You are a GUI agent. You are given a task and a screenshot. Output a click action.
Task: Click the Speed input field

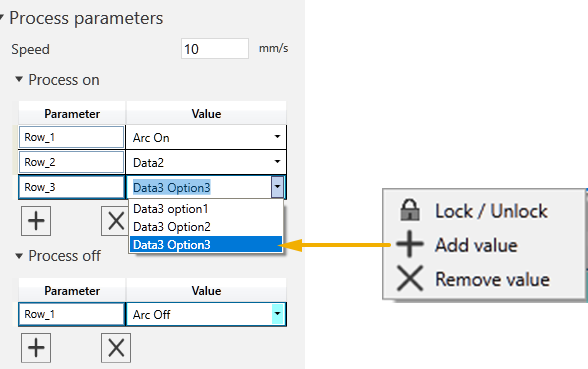(x=215, y=49)
